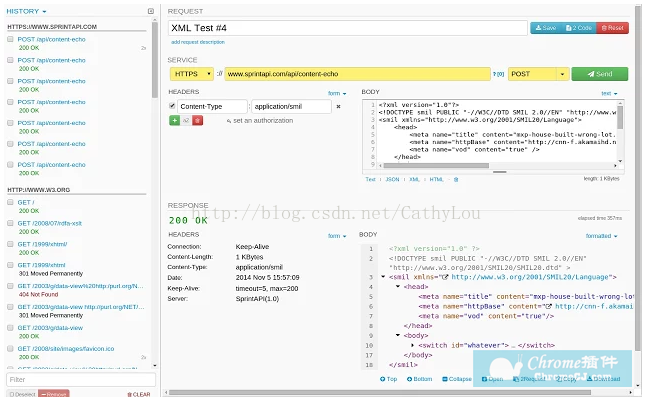The image size is (653, 405).
Task: Collapse the <head> node in response
Action: (398, 286)
